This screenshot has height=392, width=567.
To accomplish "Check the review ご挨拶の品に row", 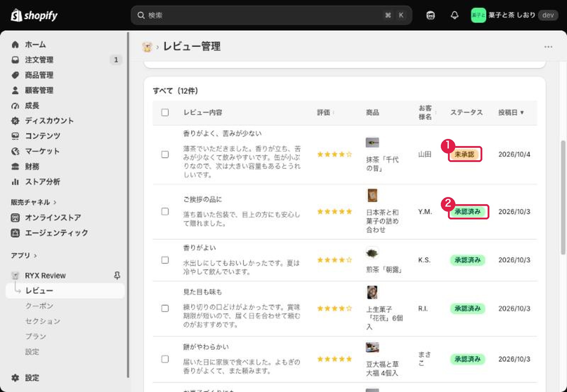I will [165, 212].
